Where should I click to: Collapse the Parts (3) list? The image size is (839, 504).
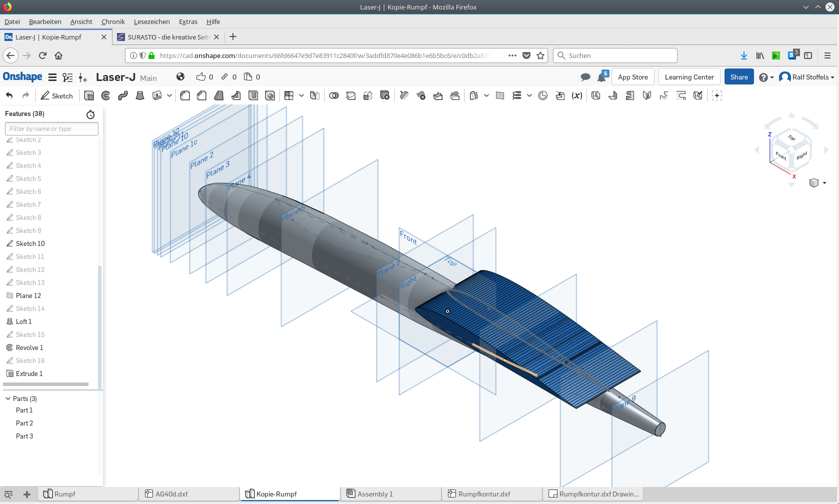[8, 398]
